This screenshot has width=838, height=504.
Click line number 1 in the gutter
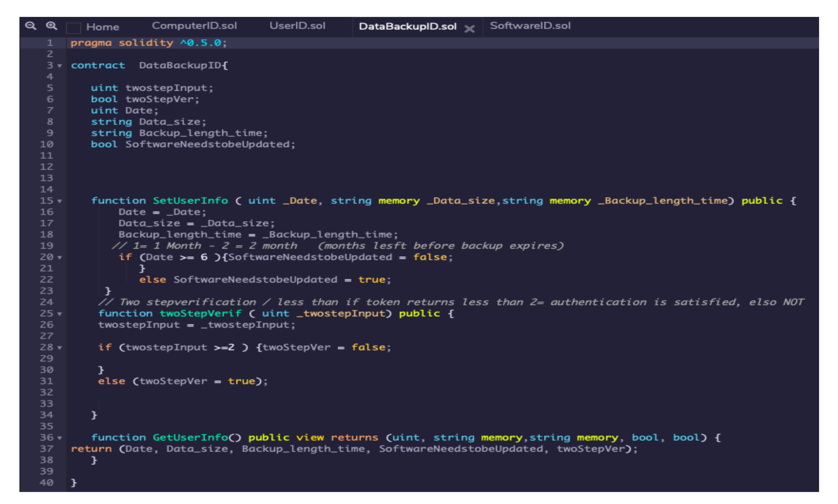pyautogui.click(x=50, y=43)
